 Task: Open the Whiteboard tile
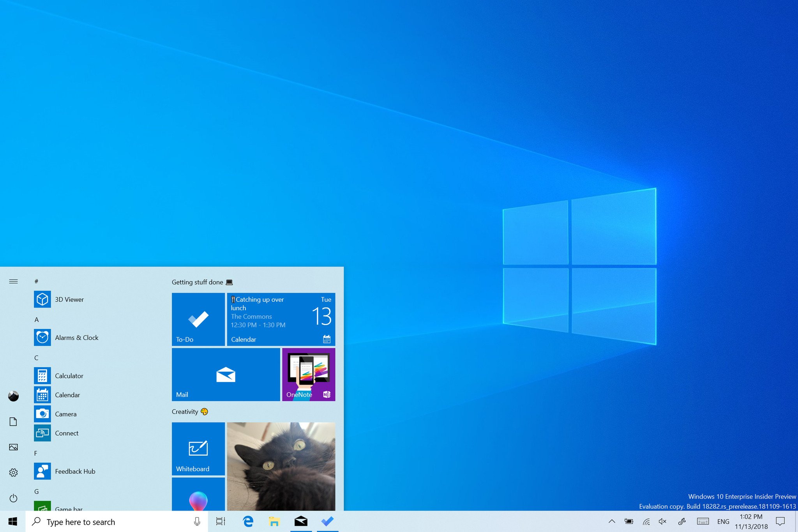(198, 447)
